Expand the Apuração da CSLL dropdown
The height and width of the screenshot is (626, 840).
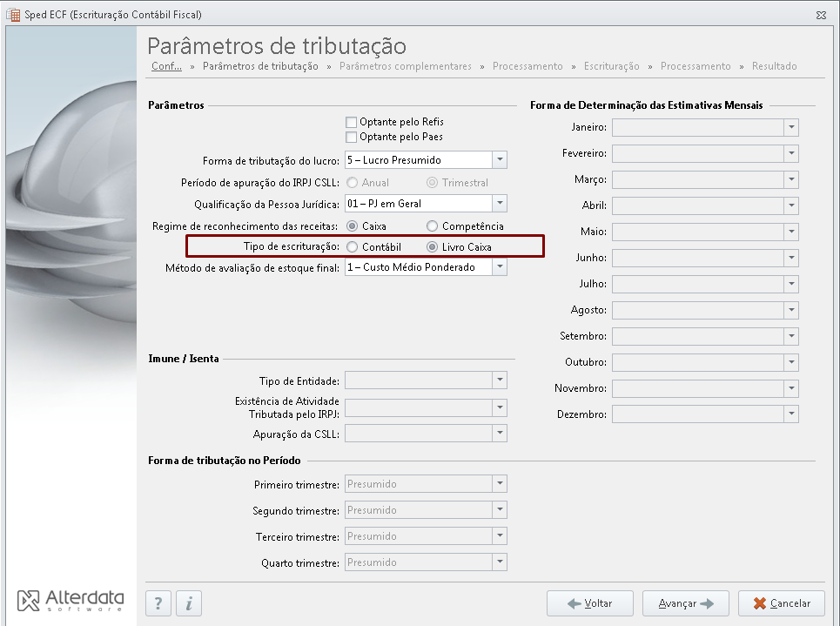500,433
